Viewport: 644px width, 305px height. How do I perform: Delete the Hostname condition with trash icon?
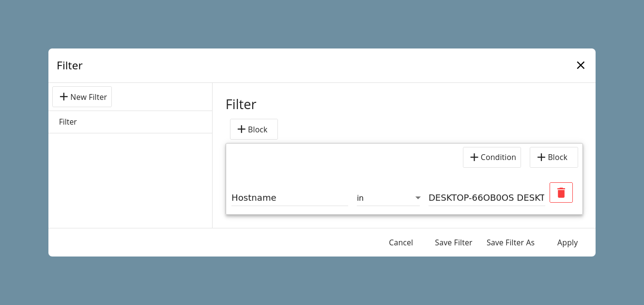561,193
